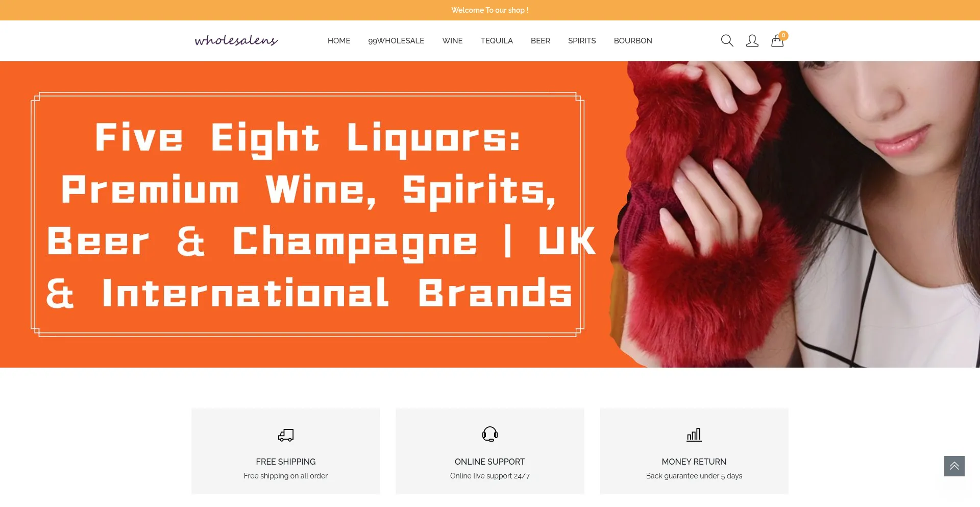Open the 99WHOLESALE menu item

[396, 41]
